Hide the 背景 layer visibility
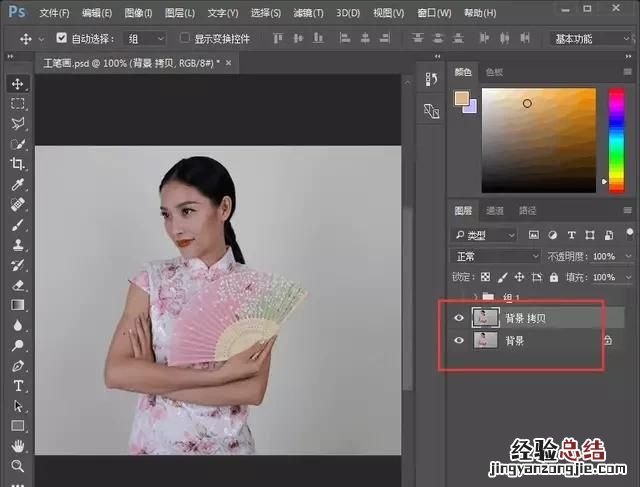Image resolution: width=640 pixels, height=487 pixels. (x=460, y=341)
